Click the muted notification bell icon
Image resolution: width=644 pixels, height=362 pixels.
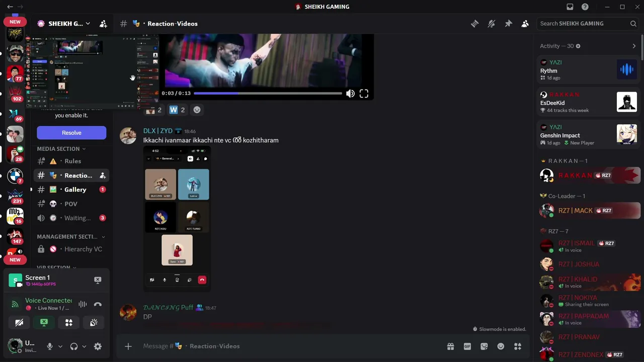[x=492, y=24]
